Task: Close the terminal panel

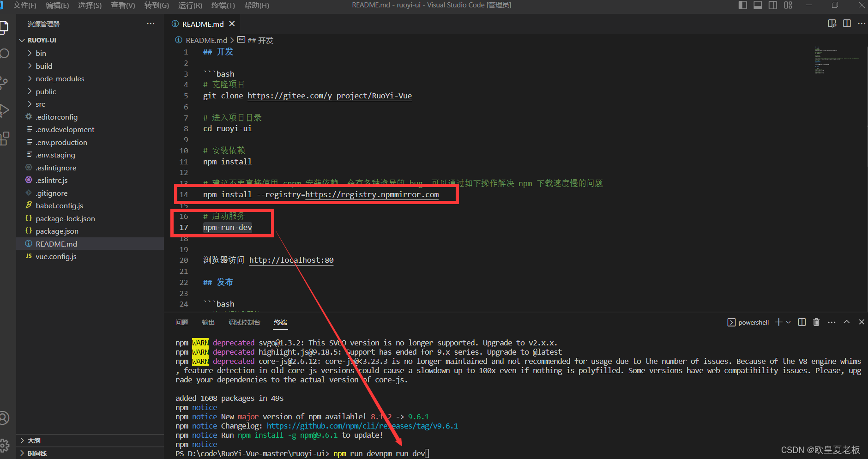Action: click(862, 322)
